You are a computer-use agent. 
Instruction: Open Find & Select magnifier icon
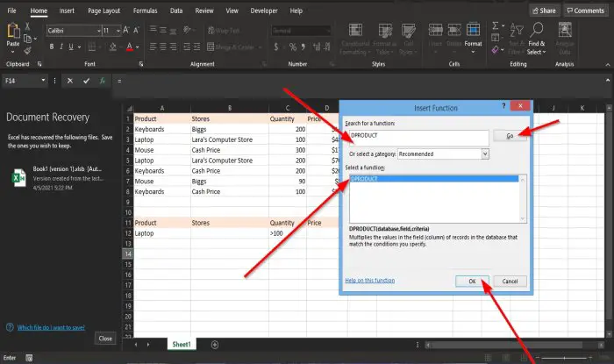click(x=537, y=30)
